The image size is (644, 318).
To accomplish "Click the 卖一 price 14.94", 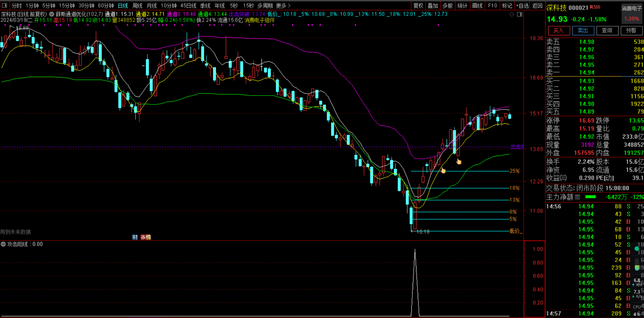I will [x=587, y=72].
